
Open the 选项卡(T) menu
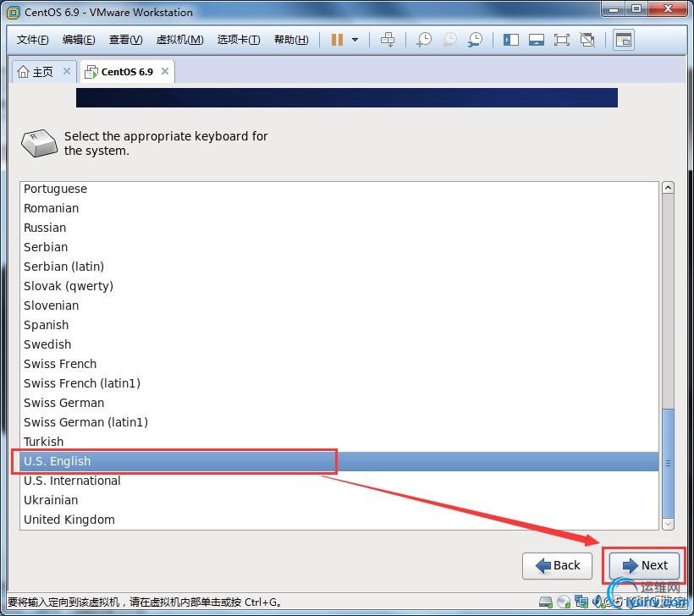click(239, 40)
